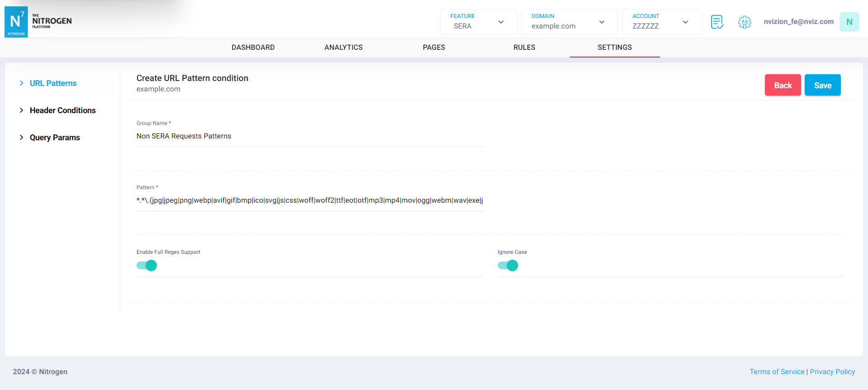Click into the Group Name input field
Viewport: 868px width, 390px height.
[x=310, y=136]
